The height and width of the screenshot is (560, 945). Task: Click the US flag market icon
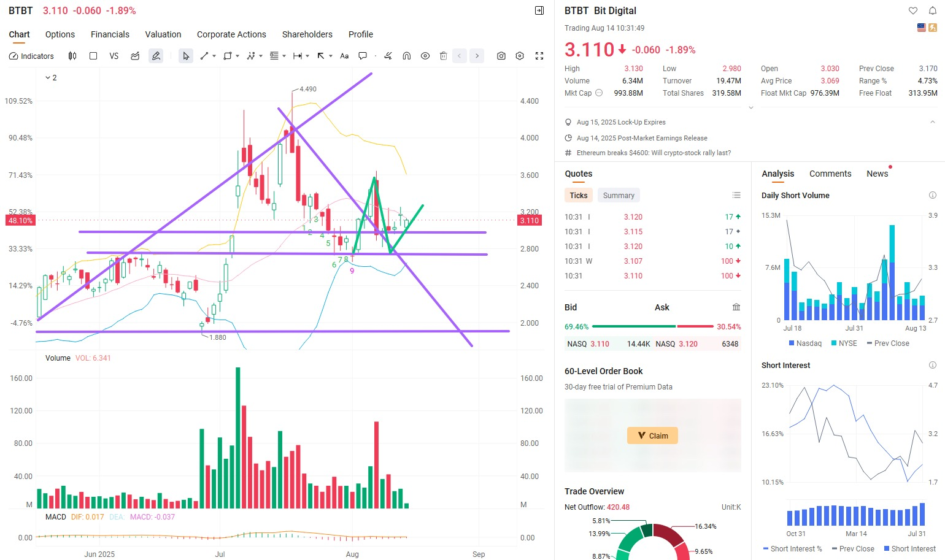tap(921, 28)
